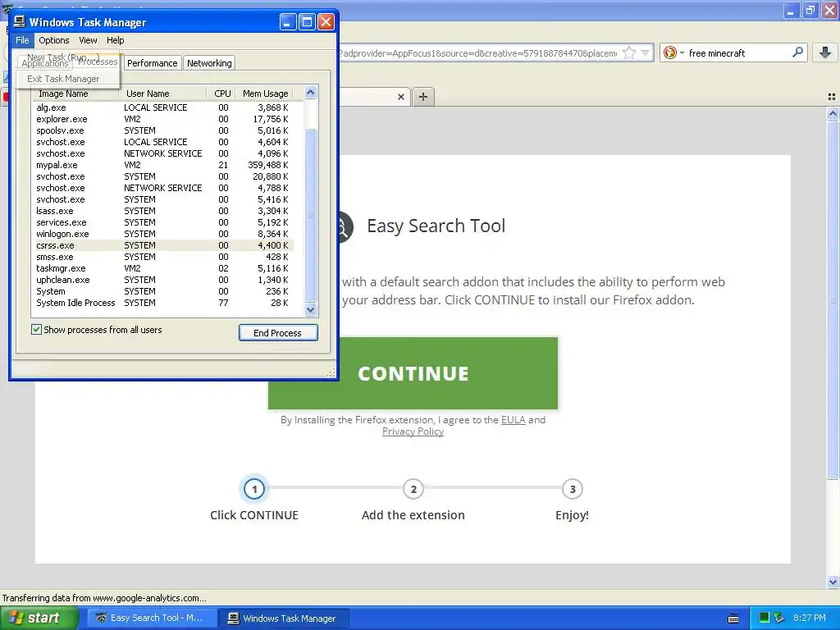This screenshot has width=840, height=630.
Task: Select the csrss.exe process row
Action: [x=163, y=245]
